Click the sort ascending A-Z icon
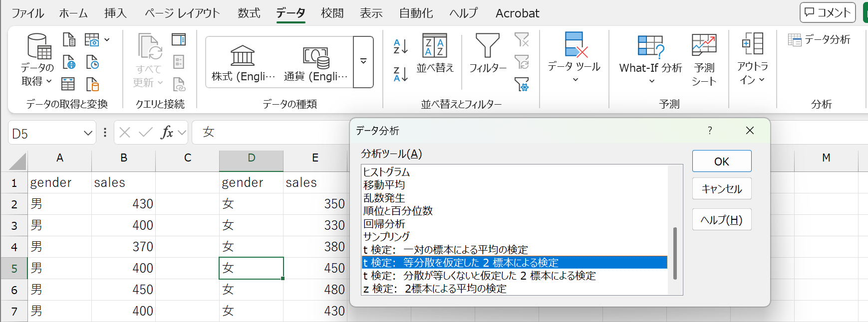Viewport: 868px width, 322px height. point(400,46)
